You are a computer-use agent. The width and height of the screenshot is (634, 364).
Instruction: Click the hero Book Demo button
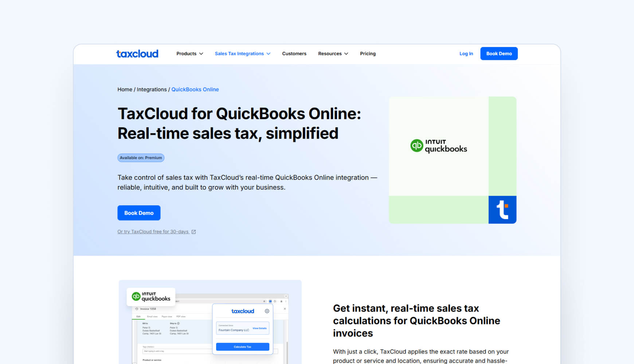pos(139,213)
